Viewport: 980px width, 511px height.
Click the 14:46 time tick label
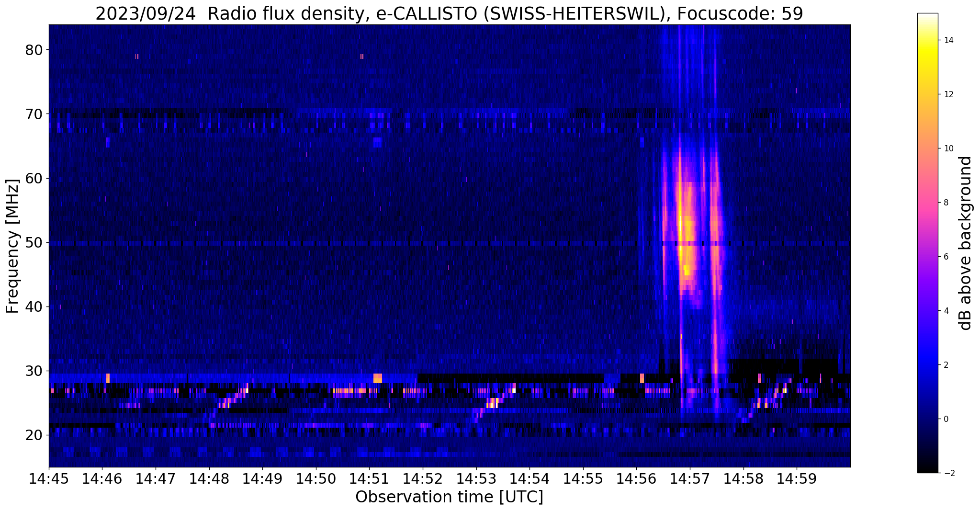(102, 479)
